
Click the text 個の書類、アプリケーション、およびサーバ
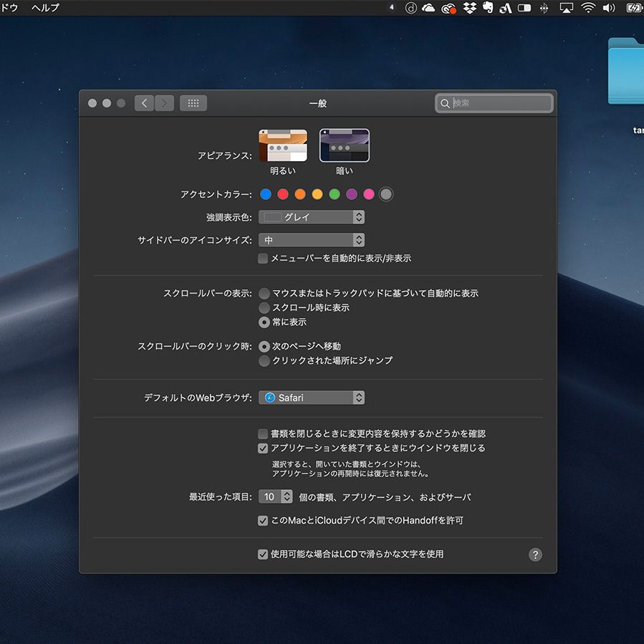pos(385,497)
